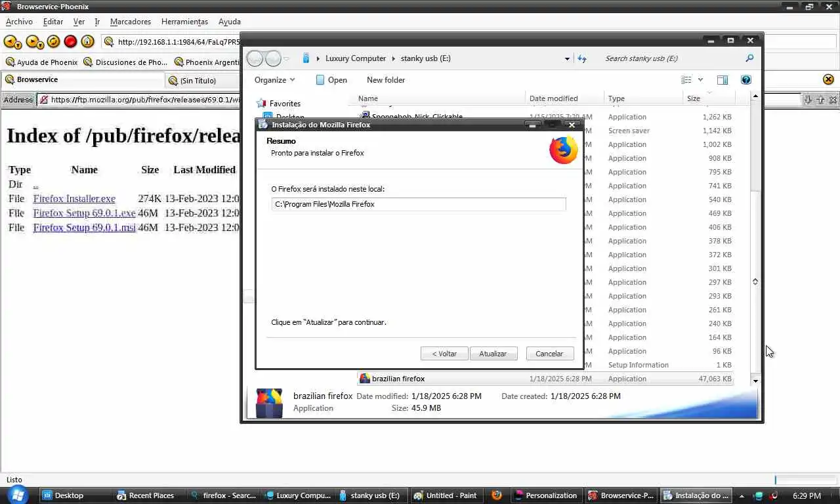Screen dimensions: 840x504
Task: Click the Phoenix forward navigation button
Action: (33, 41)
